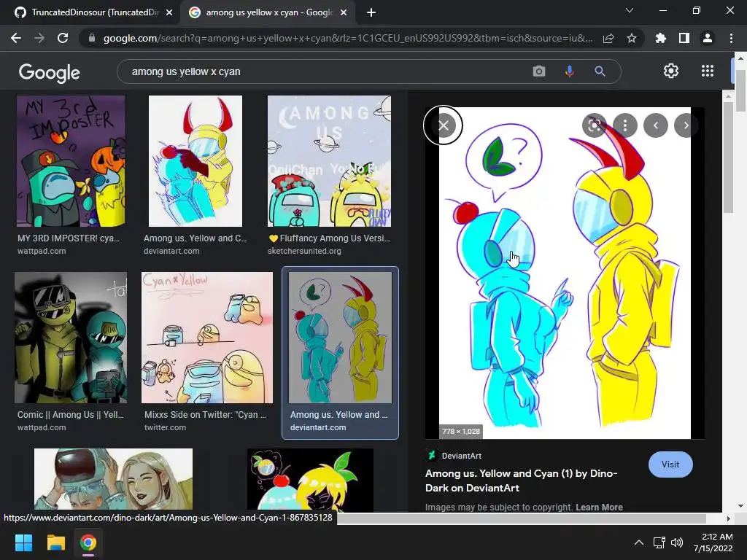This screenshot has width=747, height=560.
Task: Toggle the Chrome side panel icon
Action: [x=684, y=38]
